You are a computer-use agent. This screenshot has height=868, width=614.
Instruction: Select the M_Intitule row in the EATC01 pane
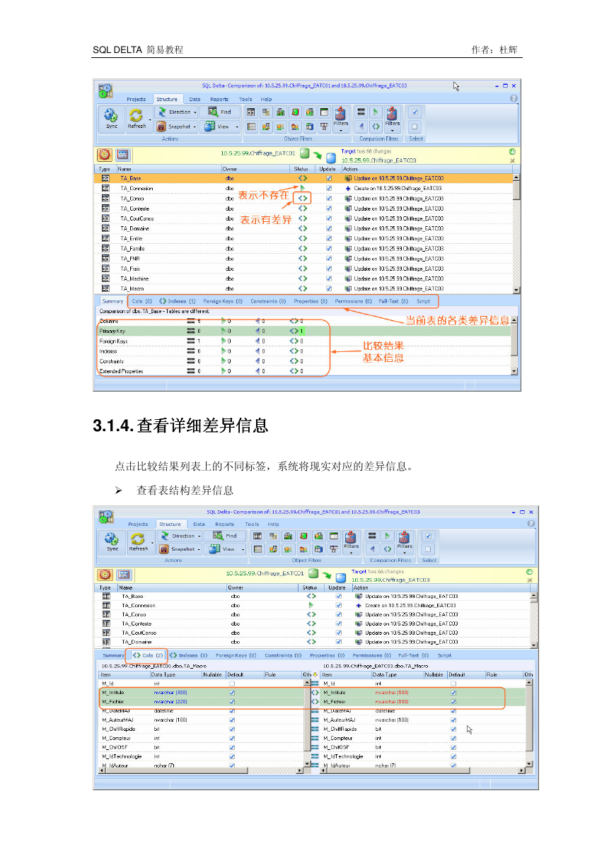coord(201,693)
